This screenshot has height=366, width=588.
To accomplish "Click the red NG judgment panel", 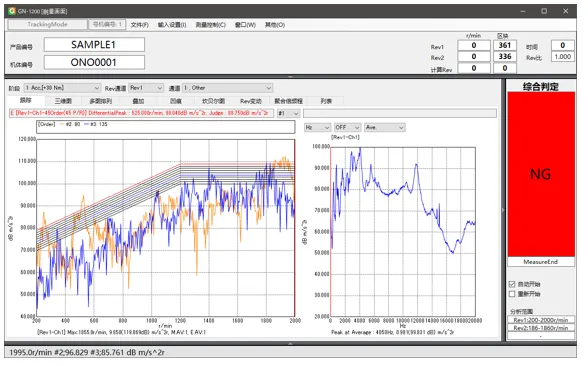I will (541, 174).
